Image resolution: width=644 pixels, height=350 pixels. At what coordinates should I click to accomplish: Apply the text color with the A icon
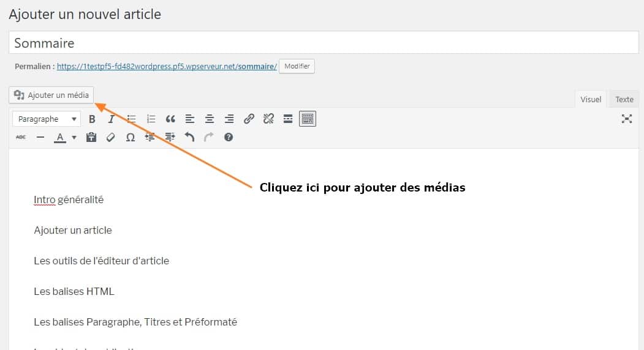(x=60, y=137)
